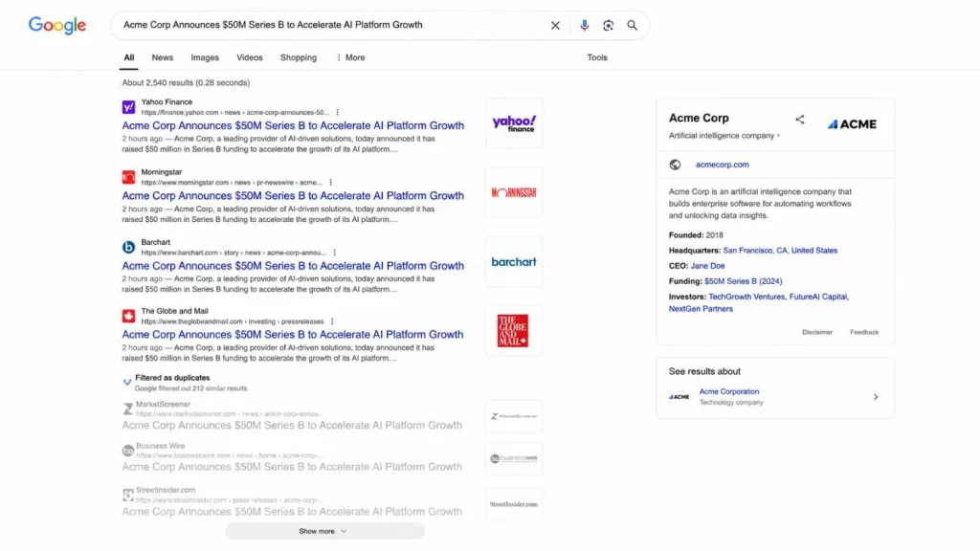Collapse the Filtered as duplicates section

[x=127, y=382]
